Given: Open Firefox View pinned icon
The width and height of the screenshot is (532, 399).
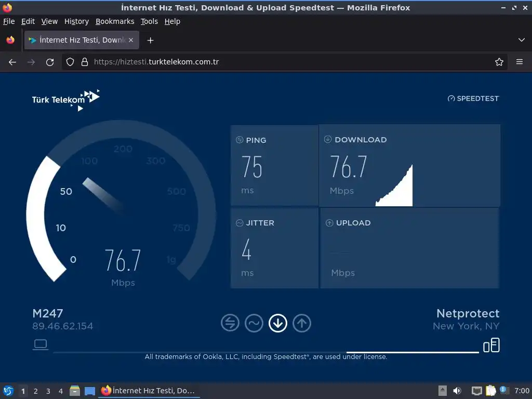Looking at the screenshot, I should coord(10,40).
